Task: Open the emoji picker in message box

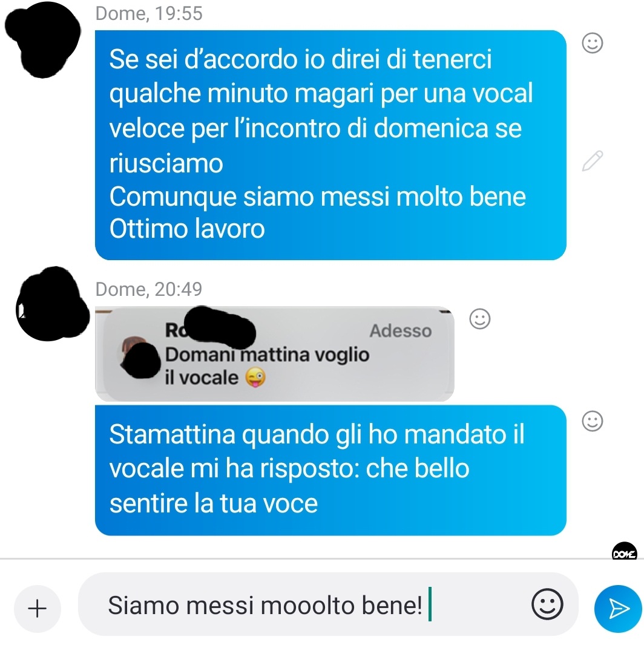Action: [x=547, y=604]
